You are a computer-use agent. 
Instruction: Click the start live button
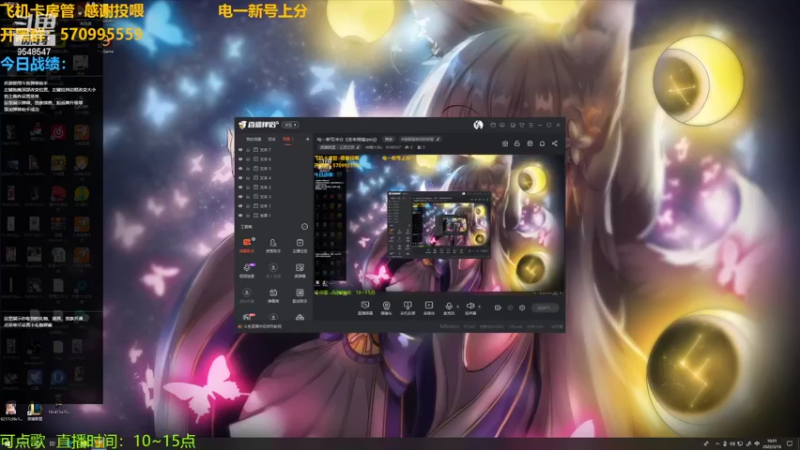pos(544,308)
